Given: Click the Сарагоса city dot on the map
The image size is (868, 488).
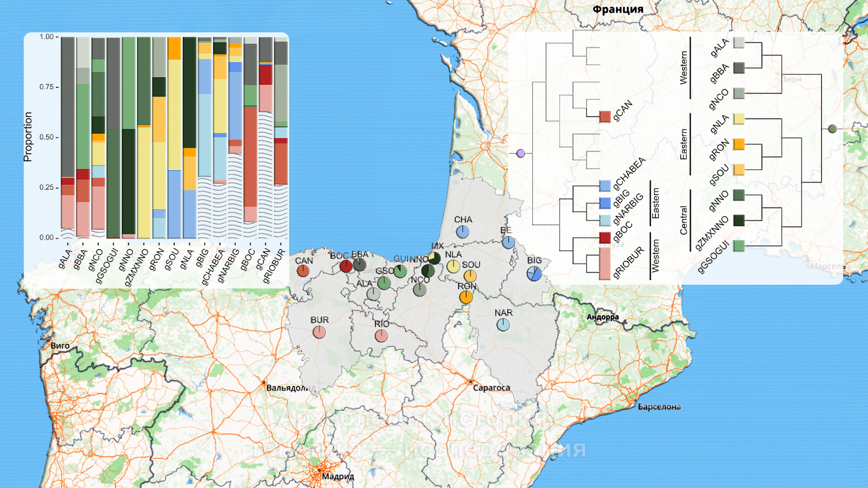Looking at the screenshot, I should pyautogui.click(x=470, y=382).
